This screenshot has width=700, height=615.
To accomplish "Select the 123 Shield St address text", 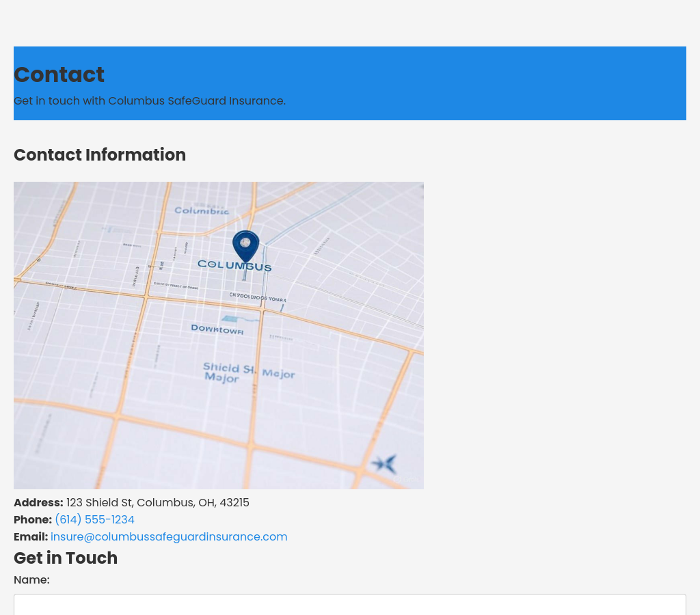I will (157, 503).
